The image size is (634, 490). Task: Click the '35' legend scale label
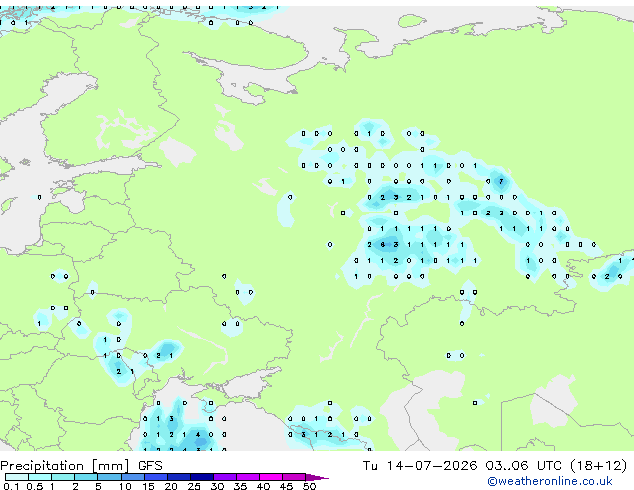[240, 486]
